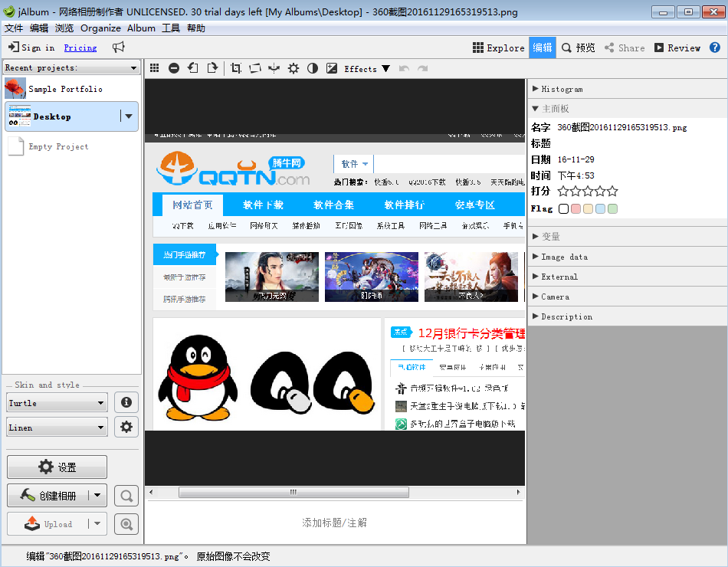Image resolution: width=728 pixels, height=567 pixels.
Task: Set rating to four stars
Action: [600, 191]
